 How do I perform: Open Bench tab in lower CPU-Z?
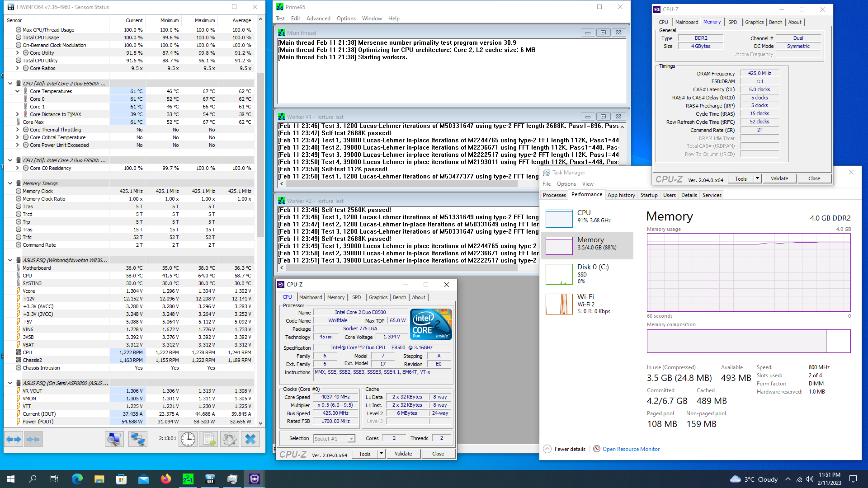(399, 297)
